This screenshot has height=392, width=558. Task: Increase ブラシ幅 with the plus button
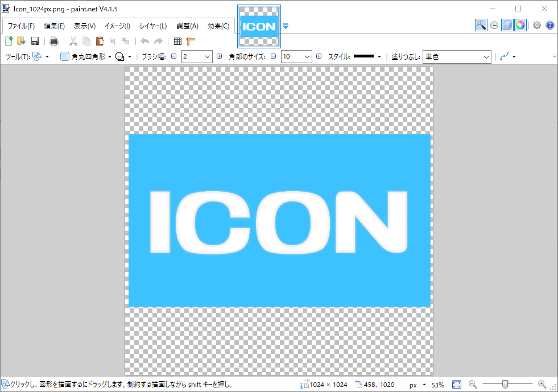pos(219,56)
